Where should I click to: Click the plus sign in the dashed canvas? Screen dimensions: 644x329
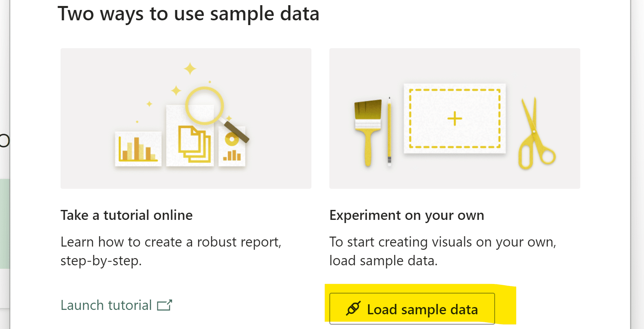coord(454,119)
